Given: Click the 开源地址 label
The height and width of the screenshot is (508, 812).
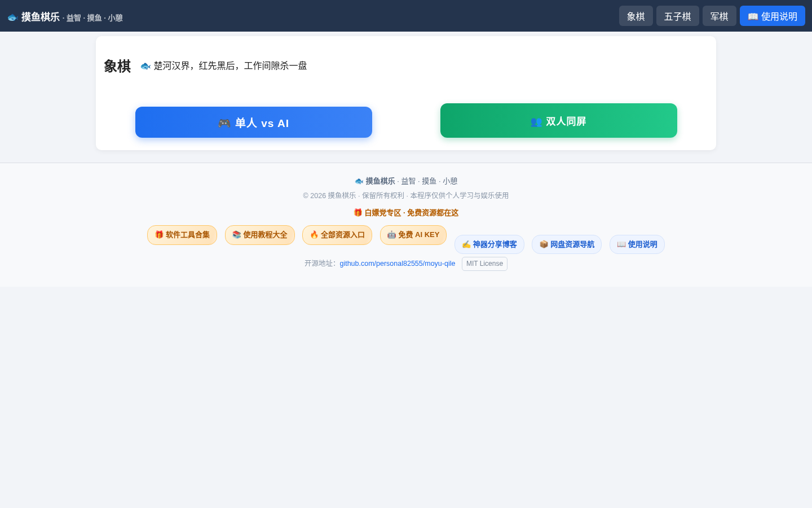Looking at the screenshot, I should point(320,264).
